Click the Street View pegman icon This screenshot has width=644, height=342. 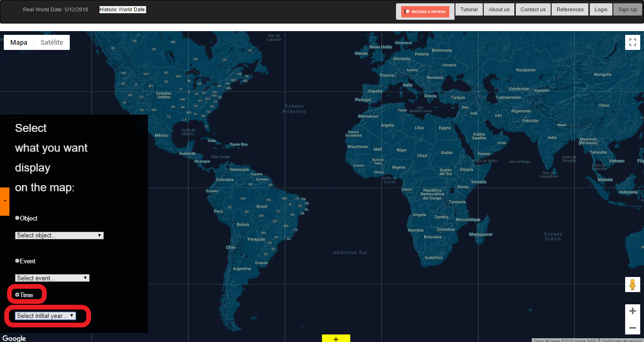pyautogui.click(x=632, y=285)
